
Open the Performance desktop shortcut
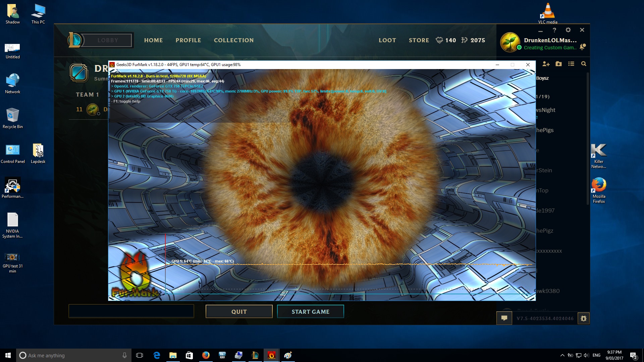[13, 188]
